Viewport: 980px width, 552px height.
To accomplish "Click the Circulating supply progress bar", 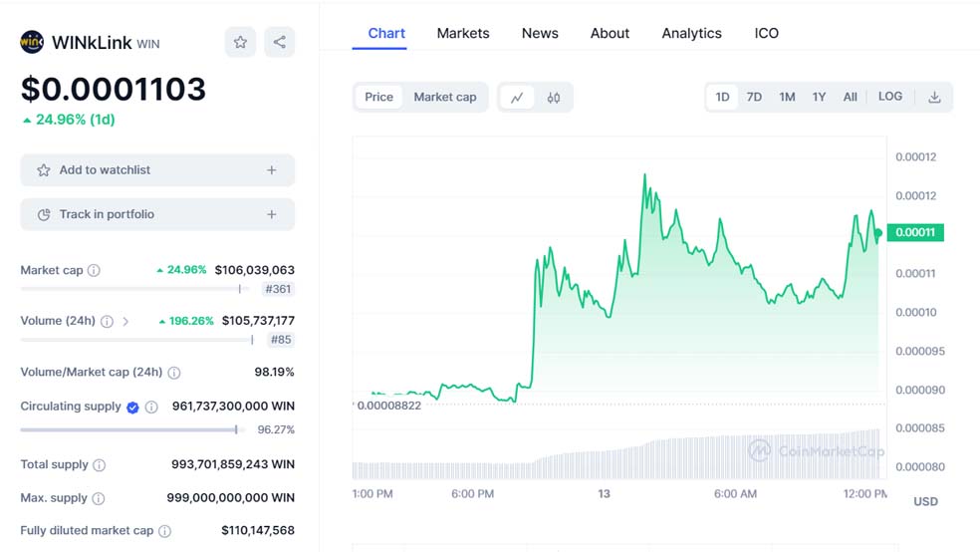I will click(129, 429).
